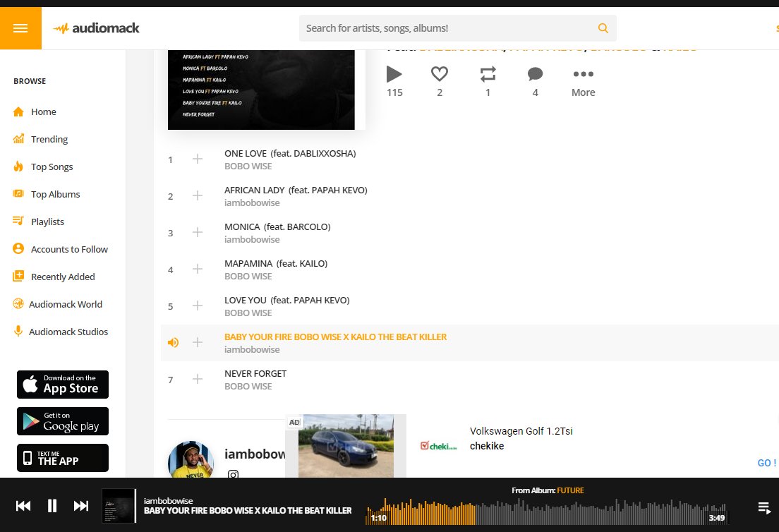Click the Volkswagen Golf ad image
Viewport: 779px width, 532px height.
pyautogui.click(x=346, y=446)
